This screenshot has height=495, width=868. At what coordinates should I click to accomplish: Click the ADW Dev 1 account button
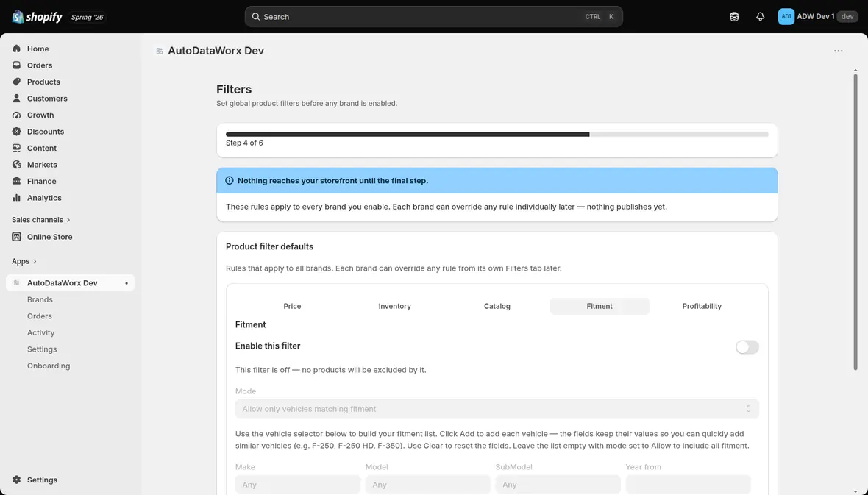818,17
